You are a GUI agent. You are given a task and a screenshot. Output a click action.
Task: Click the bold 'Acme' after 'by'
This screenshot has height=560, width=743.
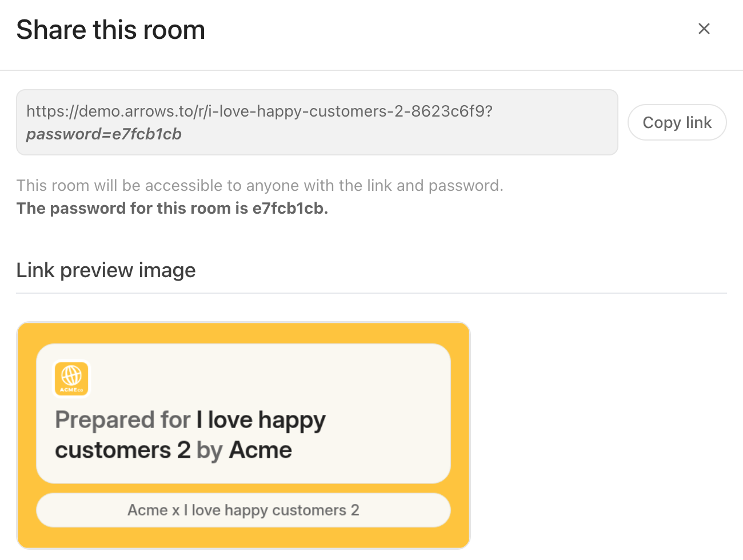(x=261, y=450)
